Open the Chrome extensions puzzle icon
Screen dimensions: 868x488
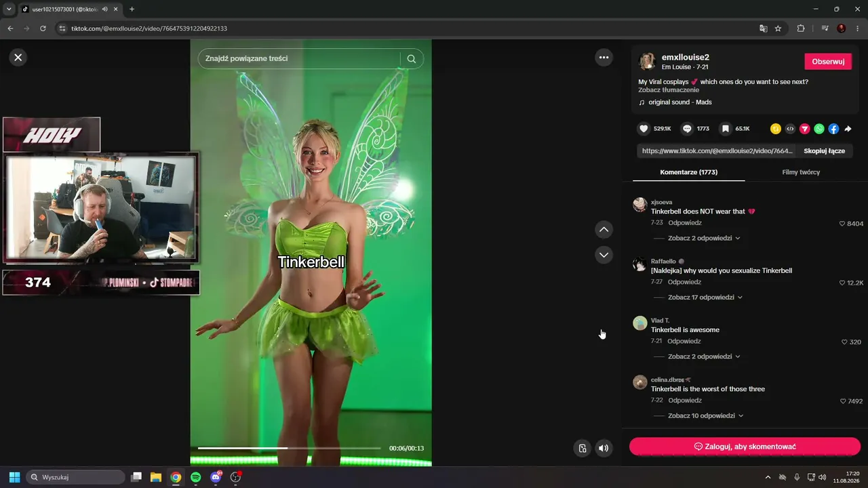[801, 28]
